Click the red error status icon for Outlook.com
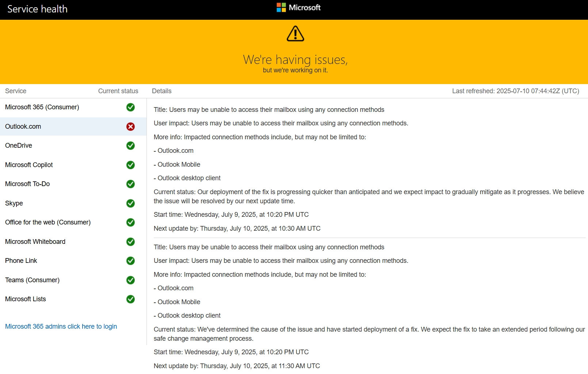Screen dimensions: 588x374 [130, 126]
